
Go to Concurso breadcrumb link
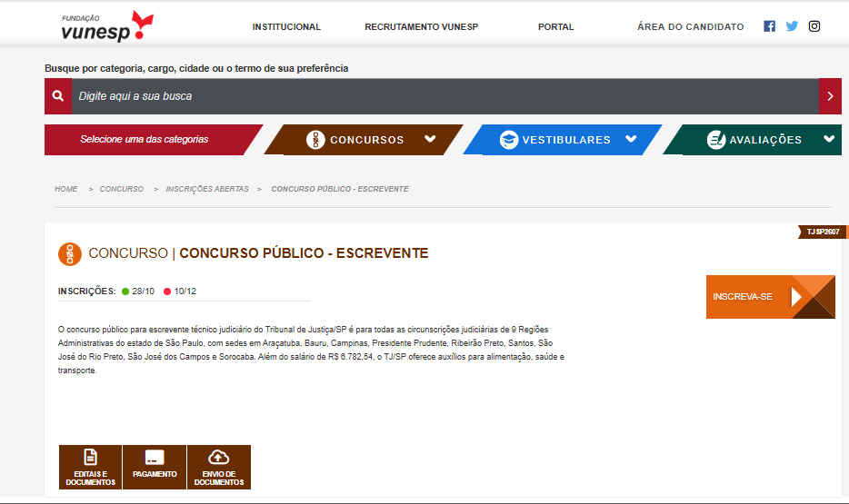pyautogui.click(x=121, y=189)
